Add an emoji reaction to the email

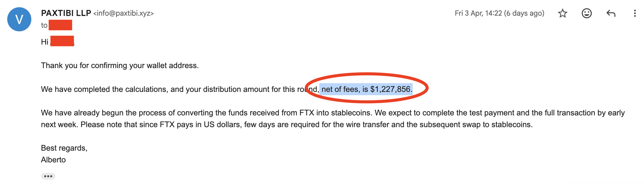click(x=586, y=13)
